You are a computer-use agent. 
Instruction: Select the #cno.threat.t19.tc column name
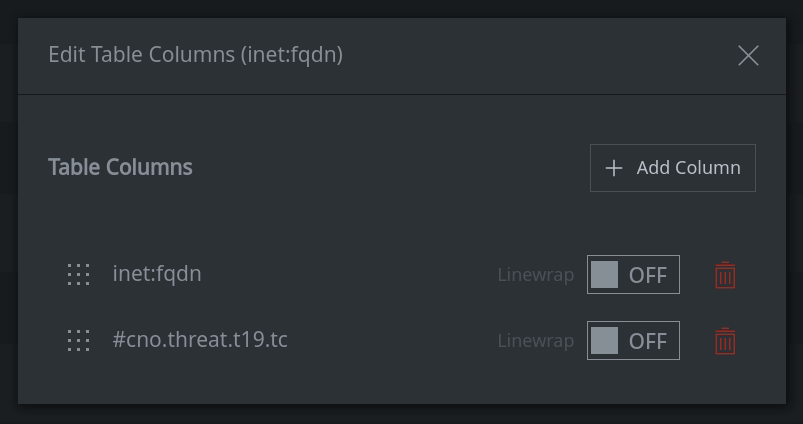pyautogui.click(x=200, y=340)
